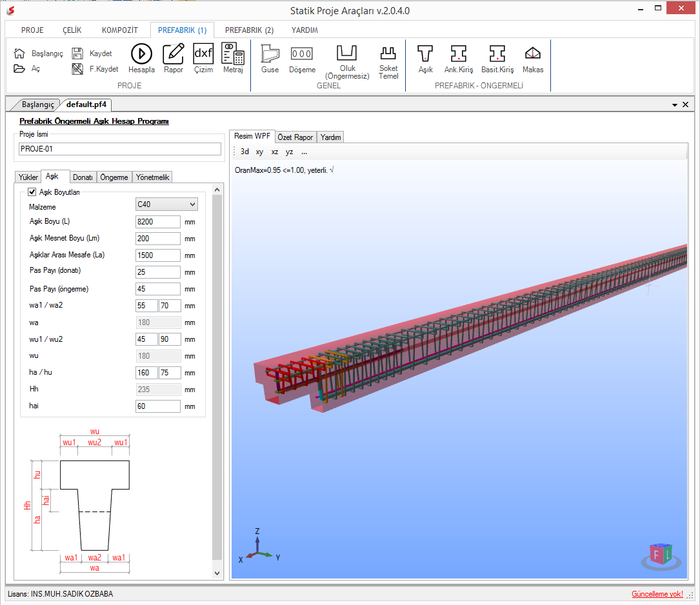Switch viewport to 3d view
Image resolution: width=700 pixels, height=605 pixels.
245,152
